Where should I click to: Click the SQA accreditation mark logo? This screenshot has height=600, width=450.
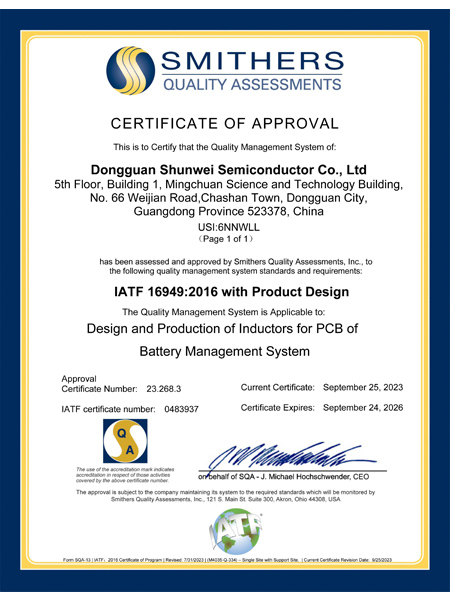[125, 441]
